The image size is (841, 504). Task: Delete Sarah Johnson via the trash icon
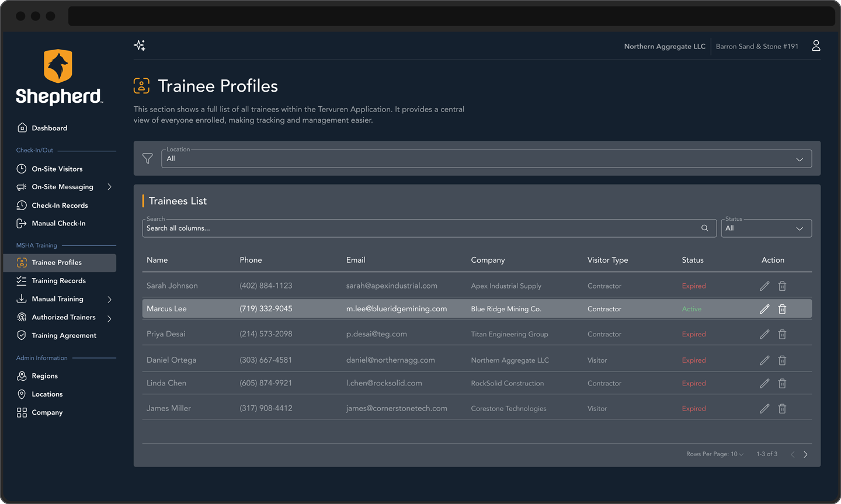(x=782, y=286)
